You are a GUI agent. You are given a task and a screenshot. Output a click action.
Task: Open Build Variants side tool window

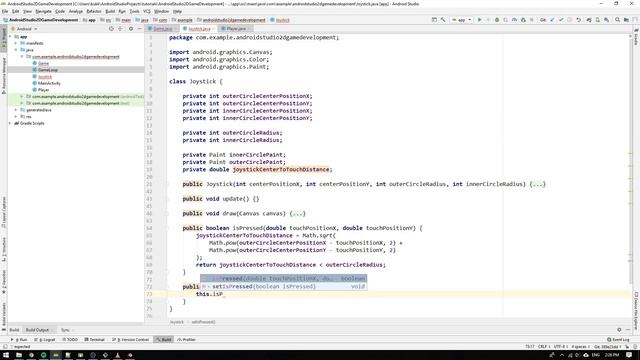pos(4,316)
